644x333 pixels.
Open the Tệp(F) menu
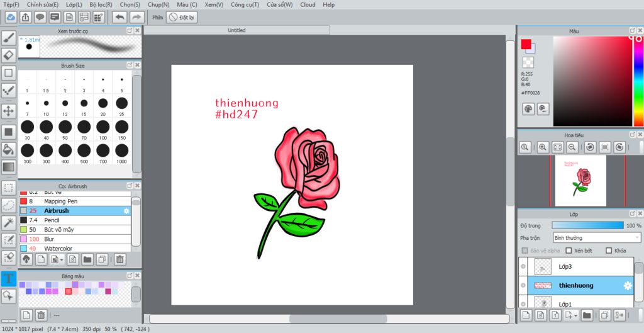point(11,4)
